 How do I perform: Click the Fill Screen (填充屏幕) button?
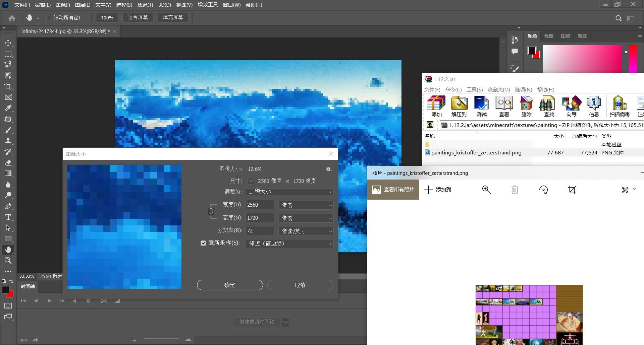pos(173,17)
